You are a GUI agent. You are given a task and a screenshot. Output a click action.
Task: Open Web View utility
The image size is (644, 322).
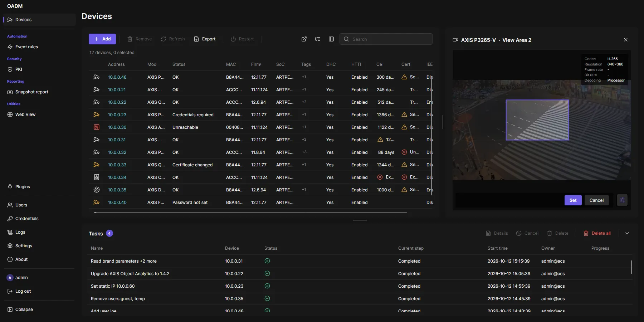[x=39, y=114]
